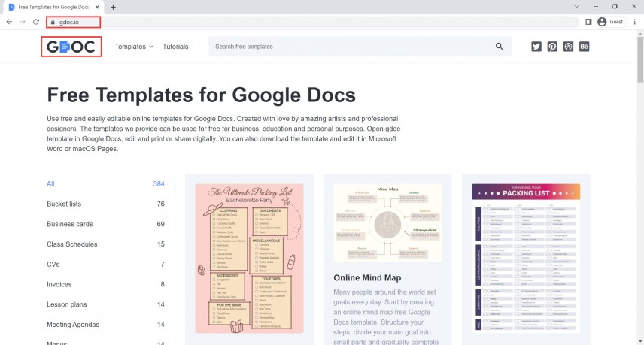Viewport: 644px width, 345px height.
Task: Select the Bucket lists category
Action: click(64, 204)
